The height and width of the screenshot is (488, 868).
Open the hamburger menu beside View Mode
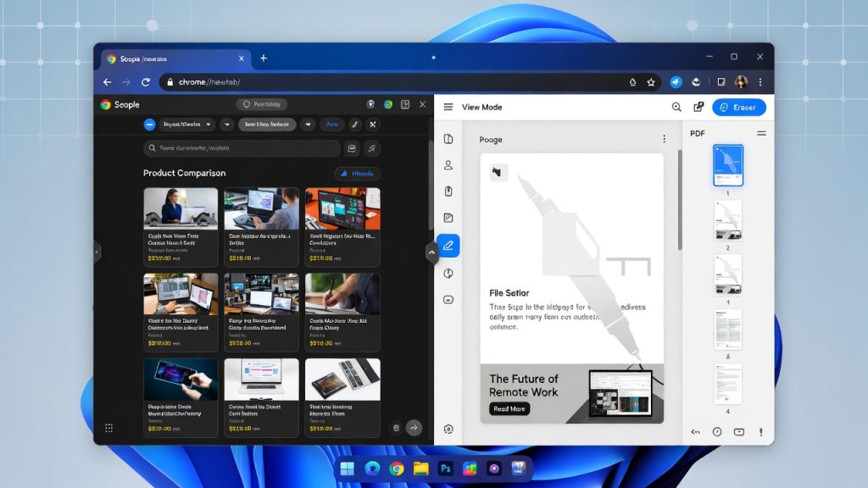coord(448,108)
